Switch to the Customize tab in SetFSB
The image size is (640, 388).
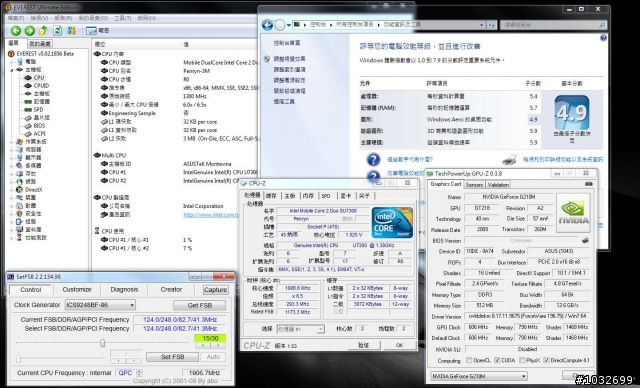[x=77, y=289]
